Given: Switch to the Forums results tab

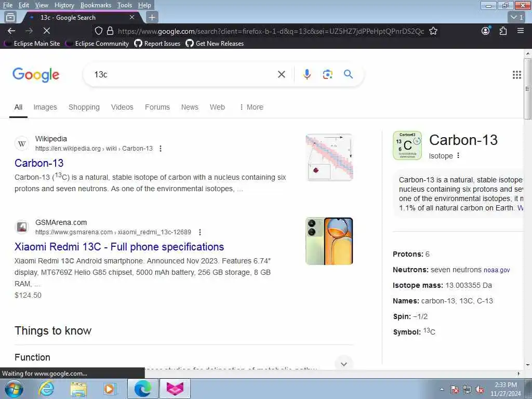Looking at the screenshot, I should [157, 107].
